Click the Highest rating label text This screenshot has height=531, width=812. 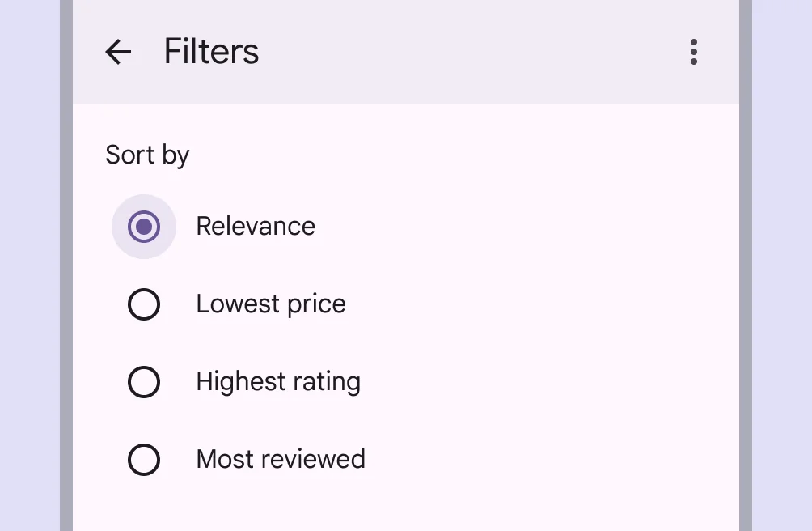pyautogui.click(x=278, y=381)
